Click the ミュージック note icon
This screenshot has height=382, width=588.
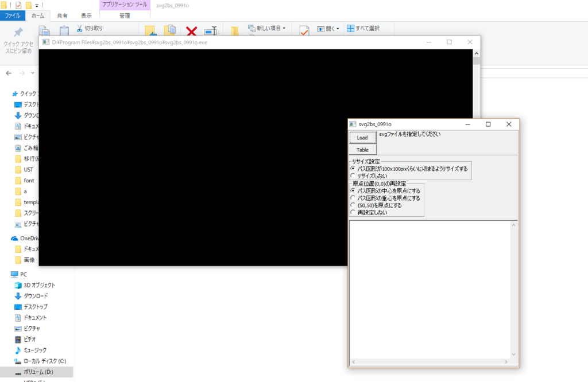point(18,350)
